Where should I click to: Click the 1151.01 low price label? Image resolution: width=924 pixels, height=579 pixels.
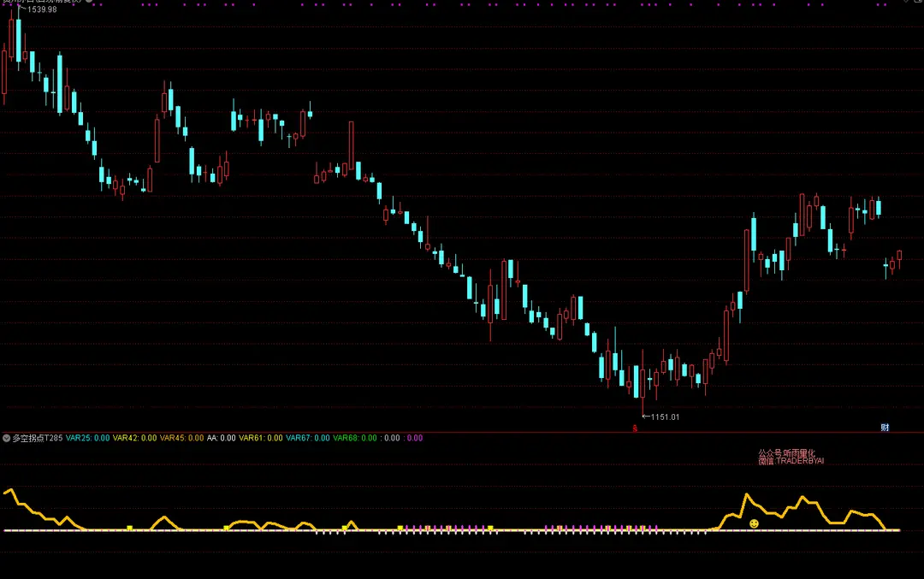(x=665, y=417)
